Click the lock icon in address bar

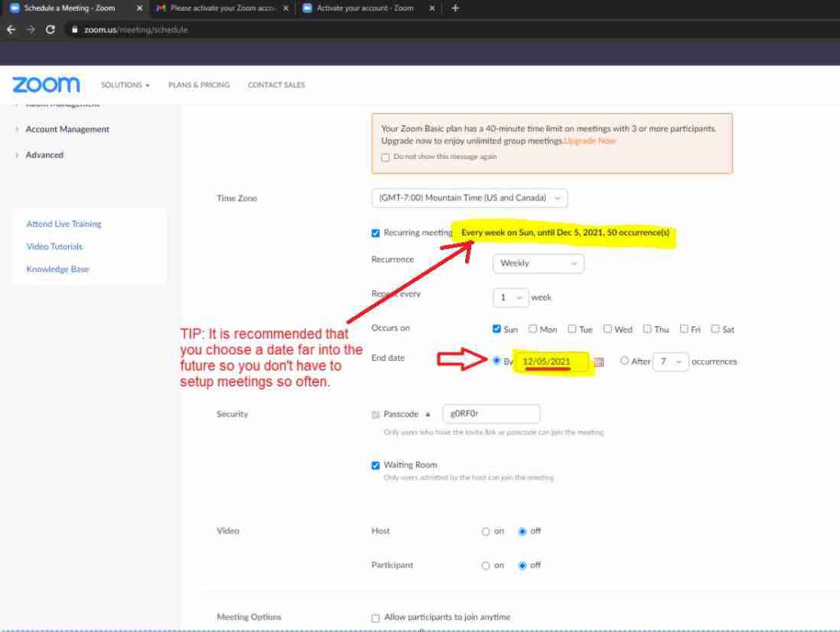pos(75,30)
